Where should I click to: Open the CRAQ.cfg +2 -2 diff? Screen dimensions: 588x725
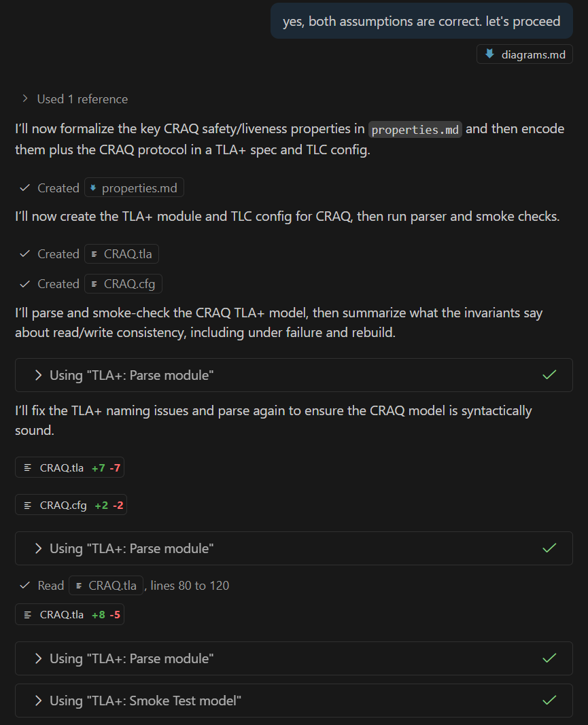click(x=71, y=506)
